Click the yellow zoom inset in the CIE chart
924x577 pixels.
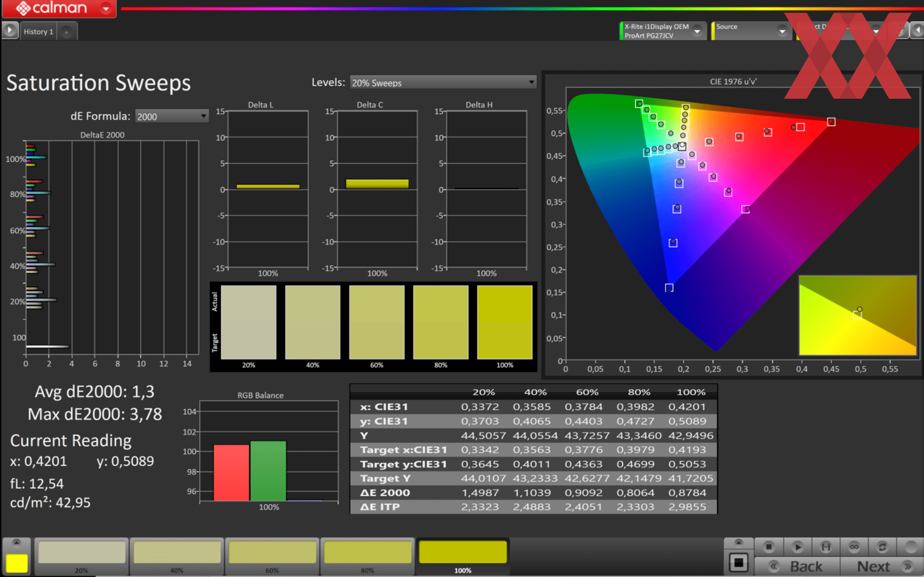tap(858, 315)
